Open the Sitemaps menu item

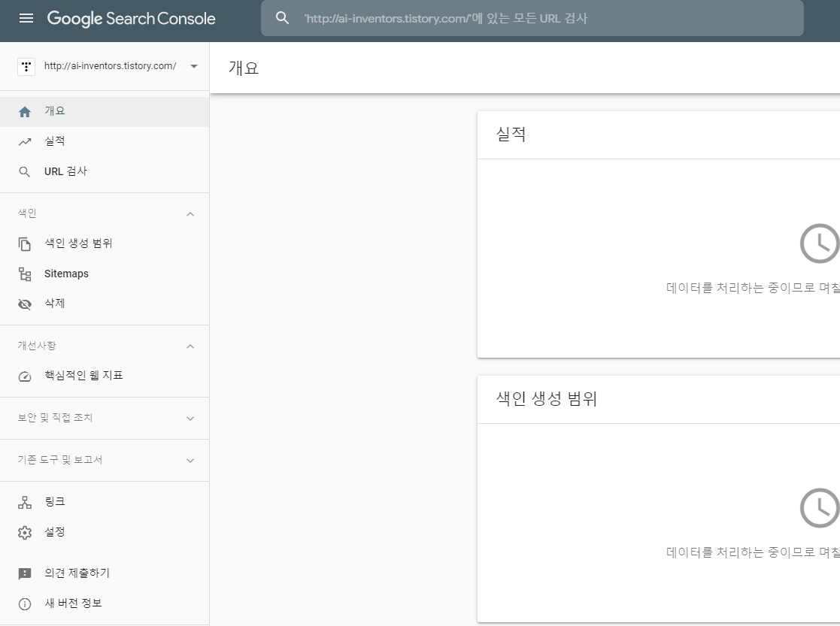click(105, 274)
